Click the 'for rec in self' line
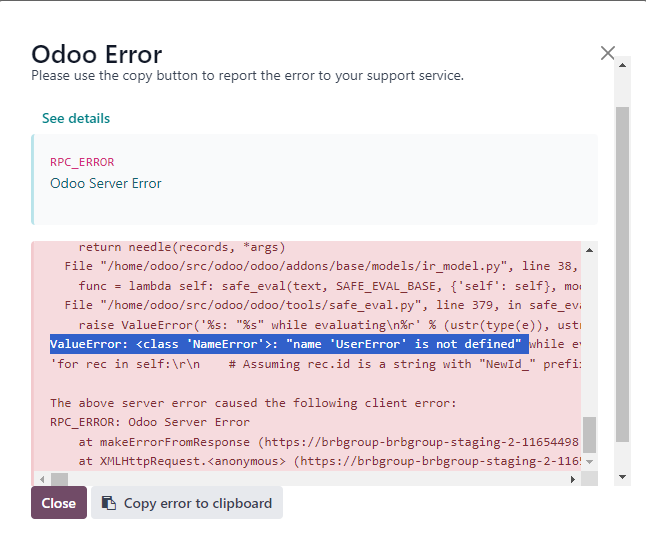 point(315,364)
